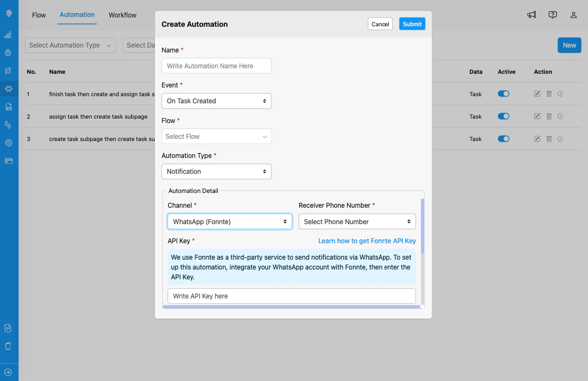
Task: Delete the automation "finish task then create and assign task"
Action: [549, 93]
